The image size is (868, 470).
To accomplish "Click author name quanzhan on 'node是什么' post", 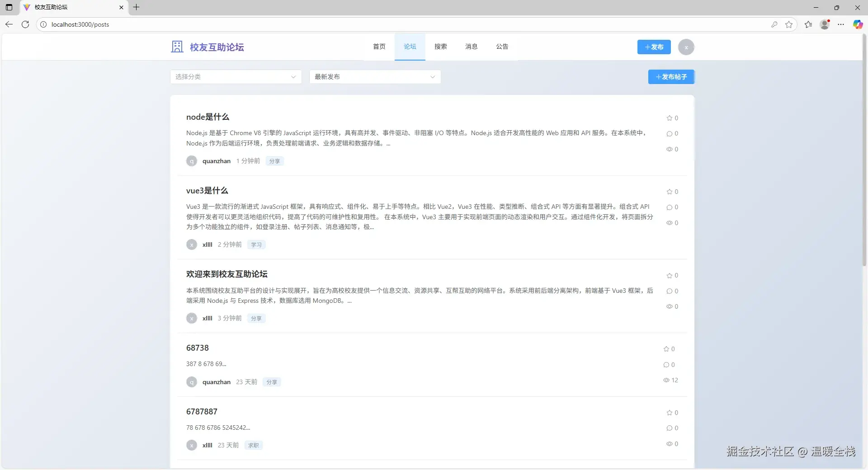I will (x=217, y=161).
